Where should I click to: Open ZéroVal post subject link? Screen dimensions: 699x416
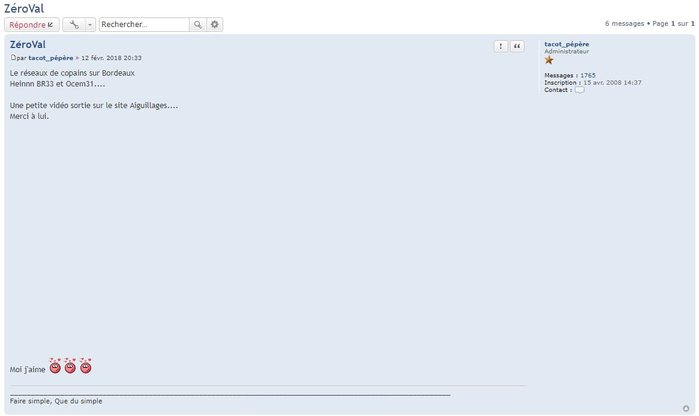pyautogui.click(x=28, y=44)
